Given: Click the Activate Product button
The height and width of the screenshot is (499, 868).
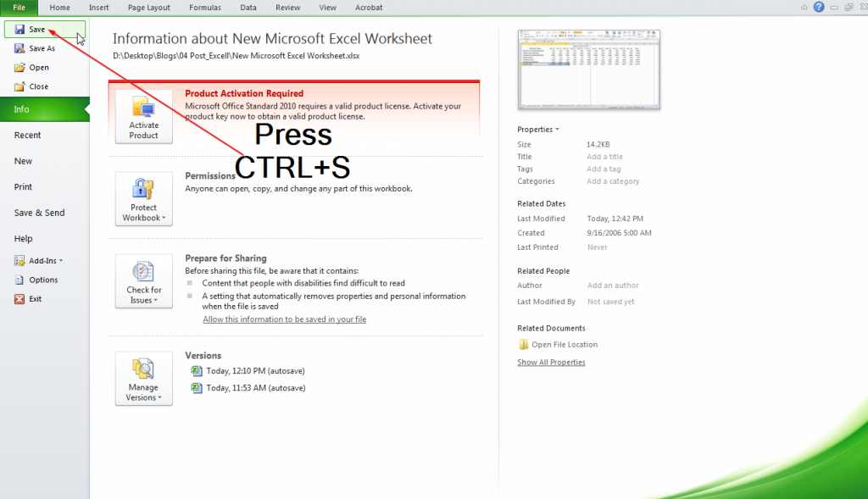Looking at the screenshot, I should point(144,117).
